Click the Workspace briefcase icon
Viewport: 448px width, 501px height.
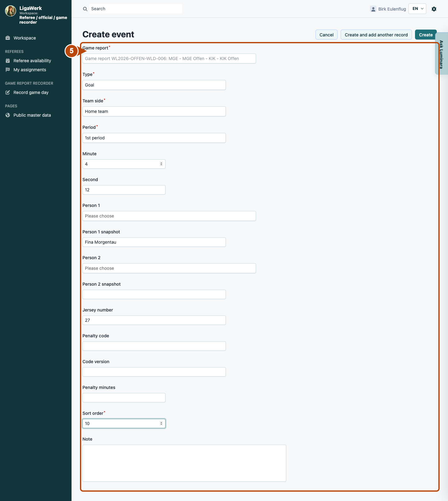coord(8,38)
